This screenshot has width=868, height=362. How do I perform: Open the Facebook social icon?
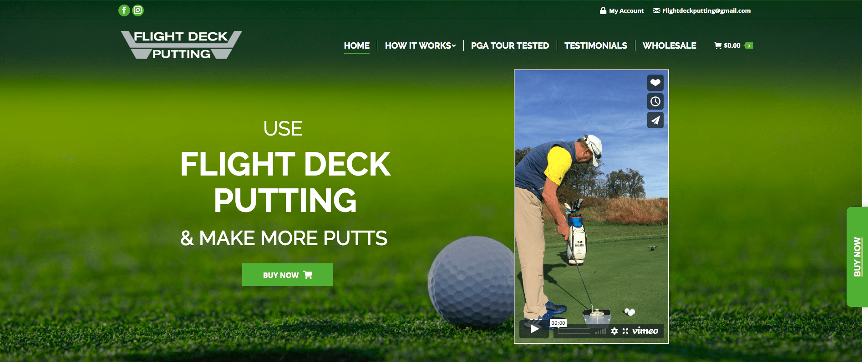(x=124, y=10)
